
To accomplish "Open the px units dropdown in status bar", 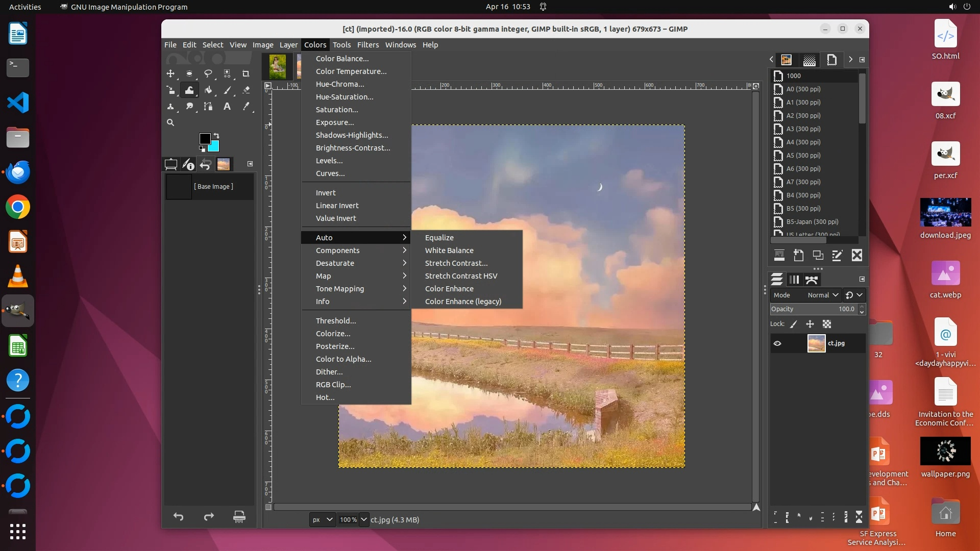I will (x=323, y=519).
